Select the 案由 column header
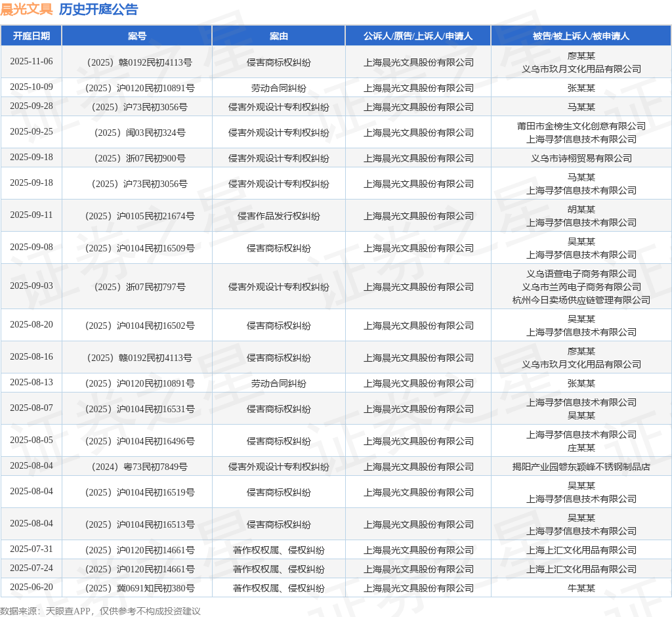672x617 pixels. tap(278, 36)
